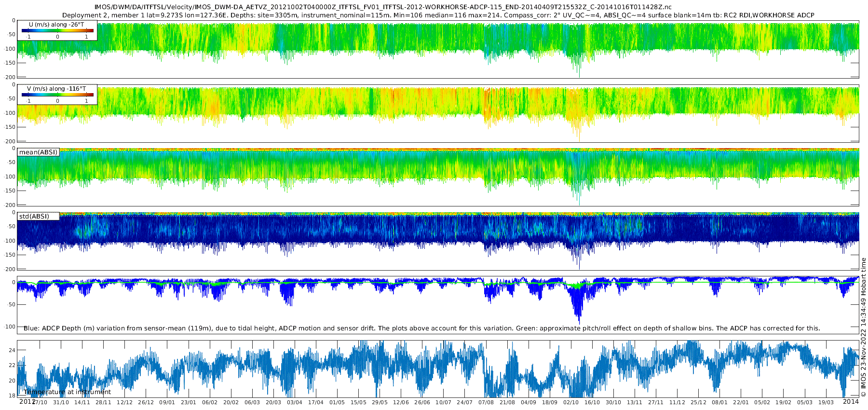This screenshot has height=410, width=868.
Task: Click the '20/02' date tick label
Action: click(x=231, y=402)
